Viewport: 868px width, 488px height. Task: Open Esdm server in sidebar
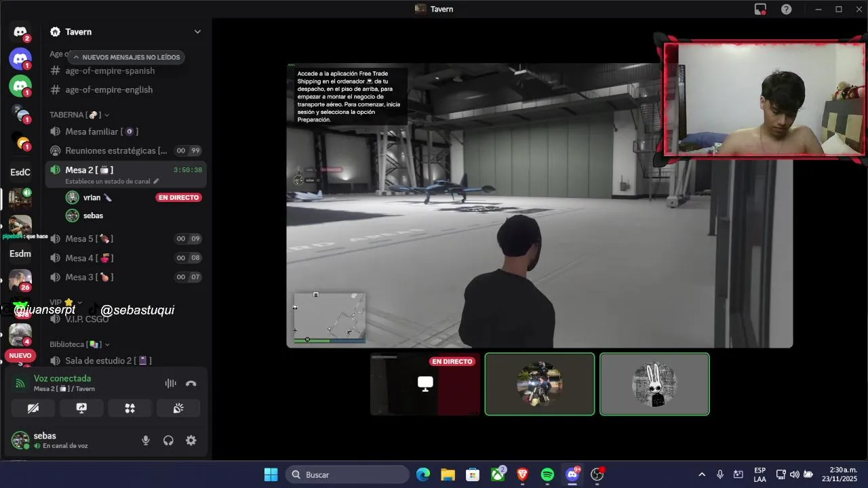[20, 253]
